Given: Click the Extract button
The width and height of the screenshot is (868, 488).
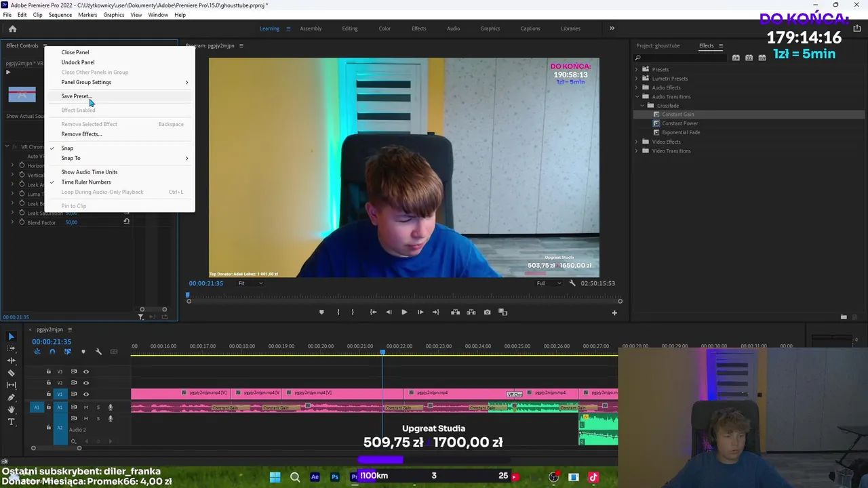Looking at the screenshot, I should (x=471, y=312).
